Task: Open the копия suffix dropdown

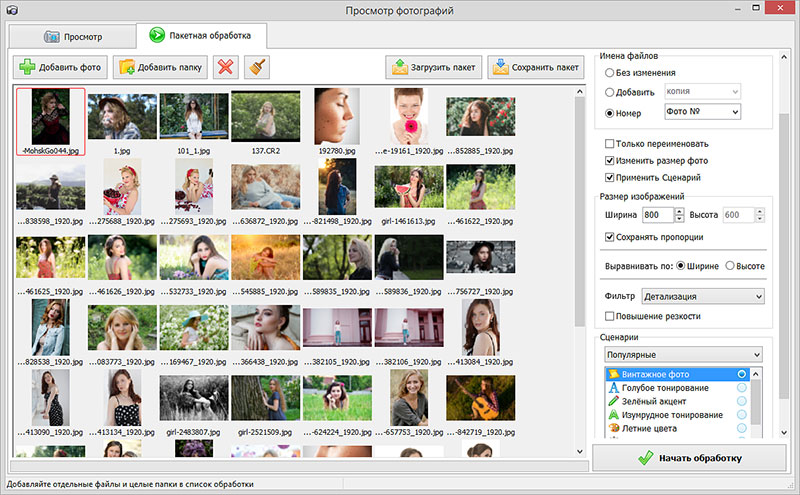Action: 703,91
